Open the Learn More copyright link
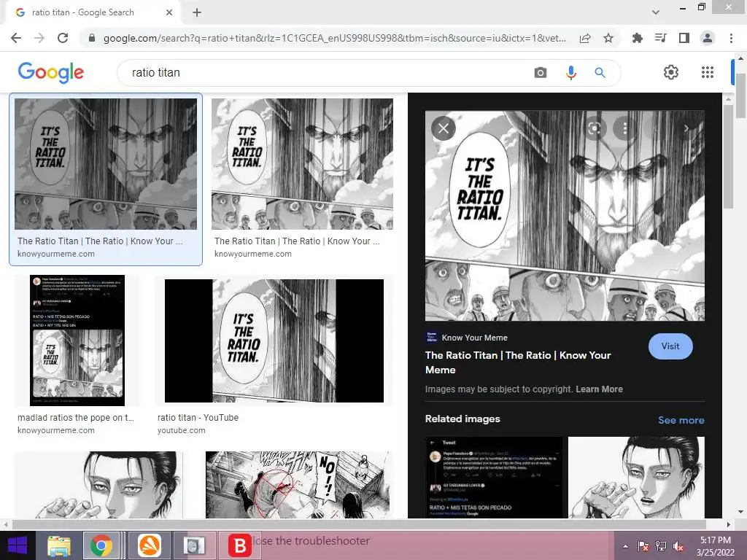Screen dimensions: 747x560 click(599, 389)
